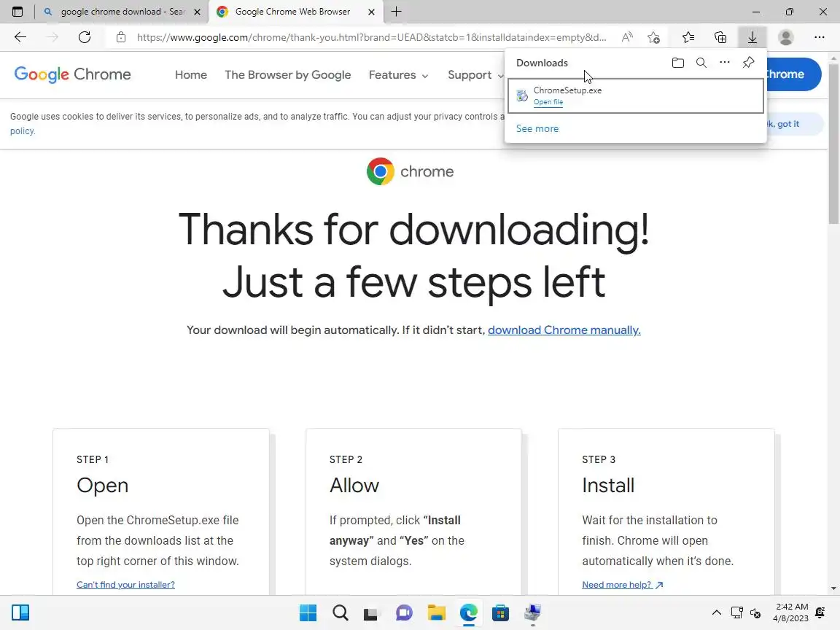The height and width of the screenshot is (630, 840).
Task: Click Can't find your installer link
Action: [125, 585]
